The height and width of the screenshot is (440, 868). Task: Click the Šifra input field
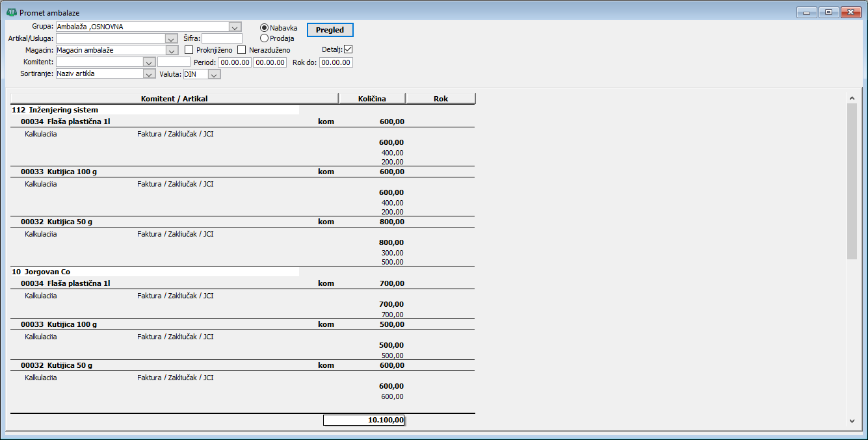coord(222,39)
